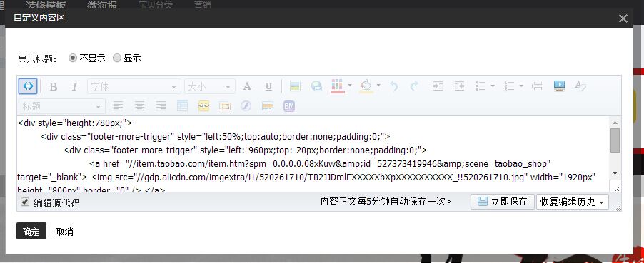
Task: Click the background color paint bucket icon
Action: click(x=366, y=86)
